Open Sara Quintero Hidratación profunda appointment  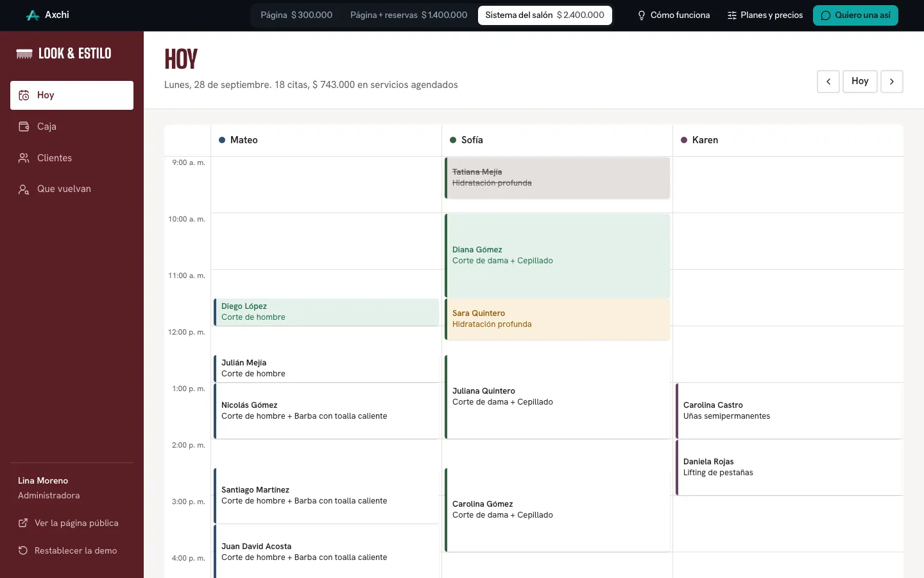click(558, 319)
